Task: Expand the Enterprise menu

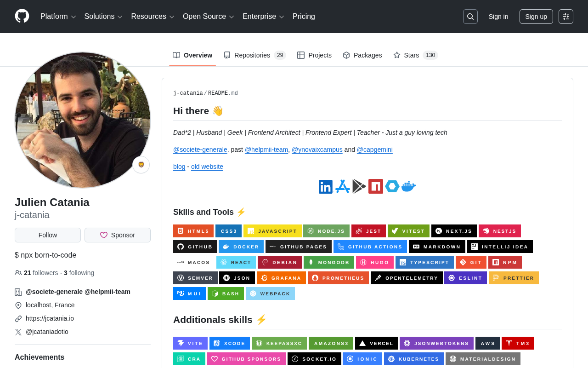Action: click(x=264, y=17)
